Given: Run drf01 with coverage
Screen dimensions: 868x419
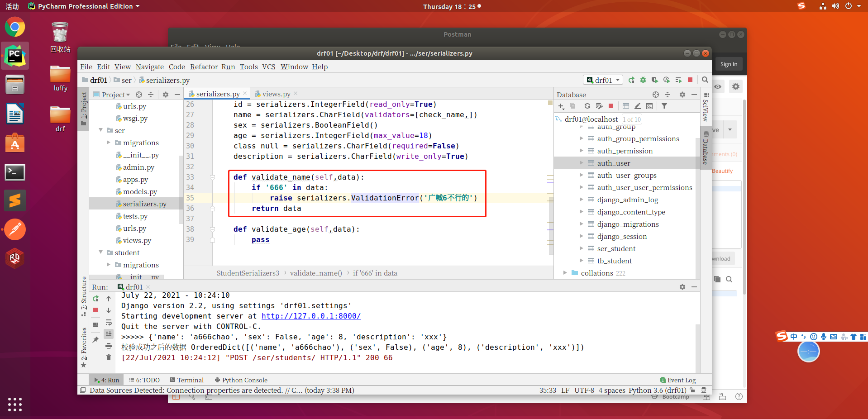Looking at the screenshot, I should point(654,80).
